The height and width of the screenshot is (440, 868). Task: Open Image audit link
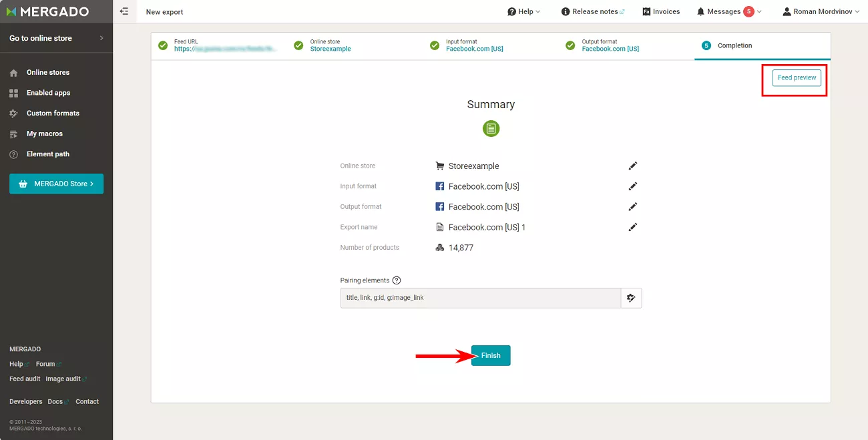[x=65, y=379]
